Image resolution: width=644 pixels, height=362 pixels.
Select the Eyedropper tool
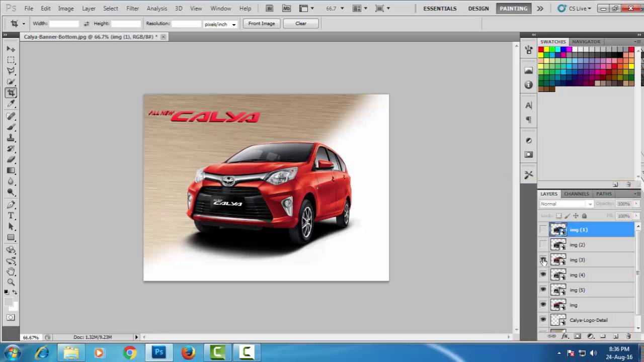coord(11,104)
